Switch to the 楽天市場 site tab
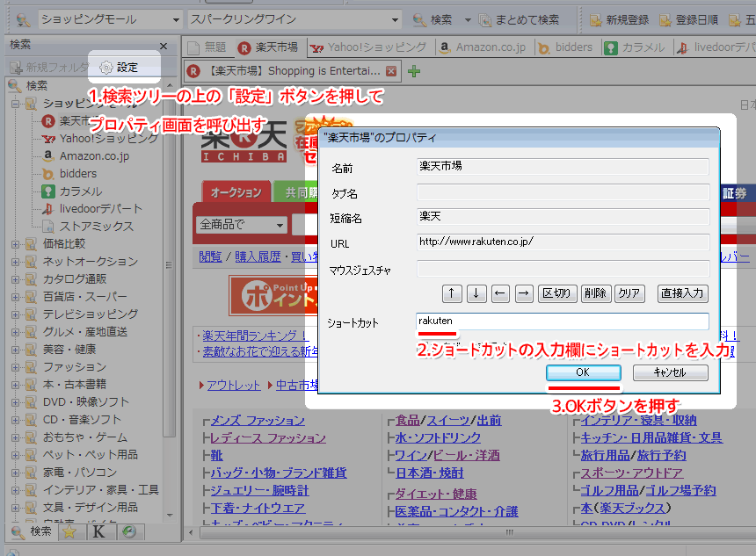Image resolution: width=756 pixels, height=556 pixels. point(268,47)
